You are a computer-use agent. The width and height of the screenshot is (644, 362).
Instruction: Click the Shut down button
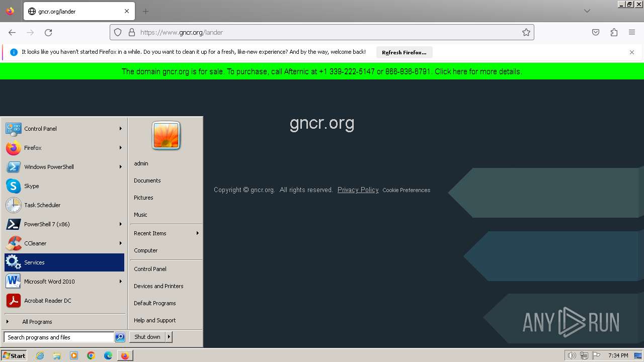coord(147,337)
